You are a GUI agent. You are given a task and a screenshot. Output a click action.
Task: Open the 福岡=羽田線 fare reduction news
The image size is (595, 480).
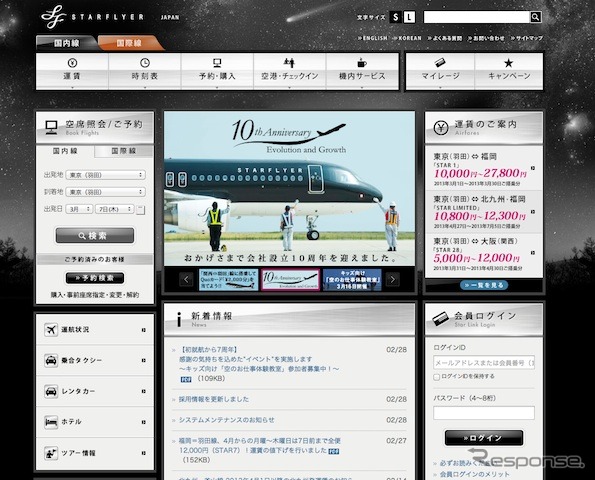pyautogui.click(x=260, y=445)
